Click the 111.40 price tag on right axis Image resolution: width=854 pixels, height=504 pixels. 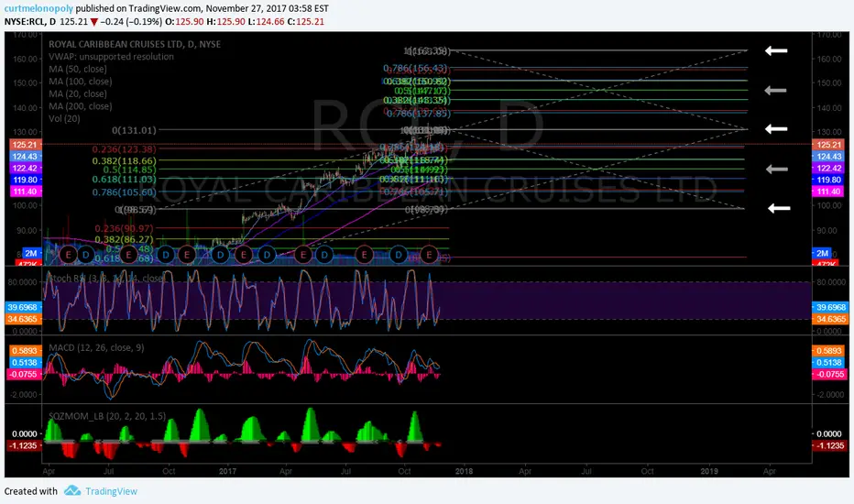pyautogui.click(x=828, y=192)
